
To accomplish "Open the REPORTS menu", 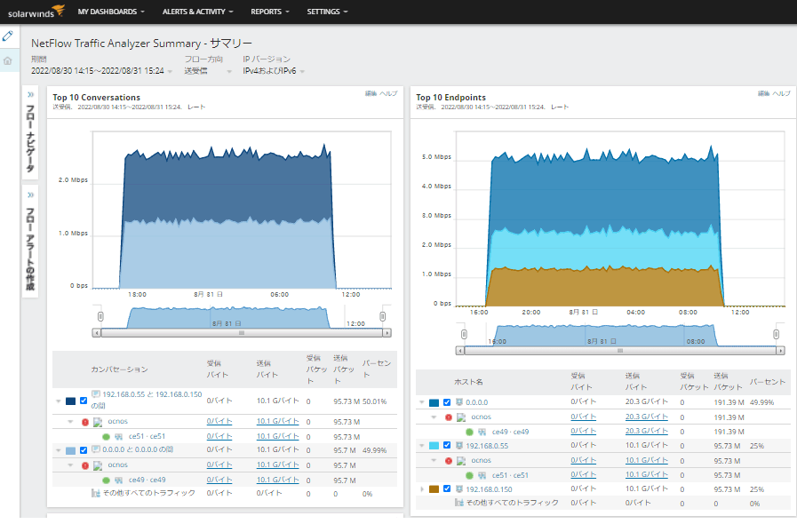I will 267,12.
